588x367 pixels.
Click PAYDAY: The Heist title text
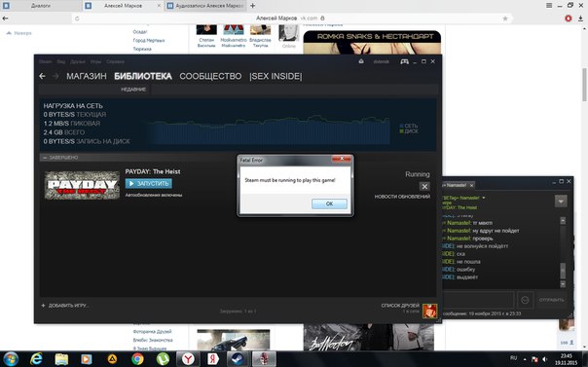point(153,171)
